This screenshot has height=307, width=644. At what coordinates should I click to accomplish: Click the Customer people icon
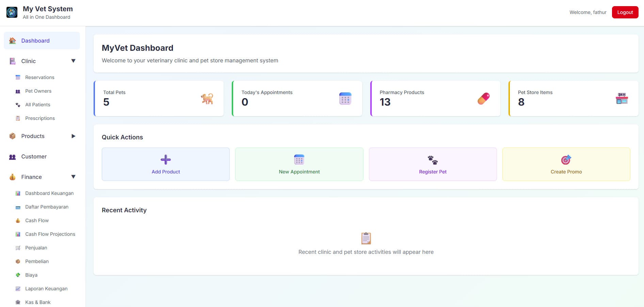[x=13, y=156]
